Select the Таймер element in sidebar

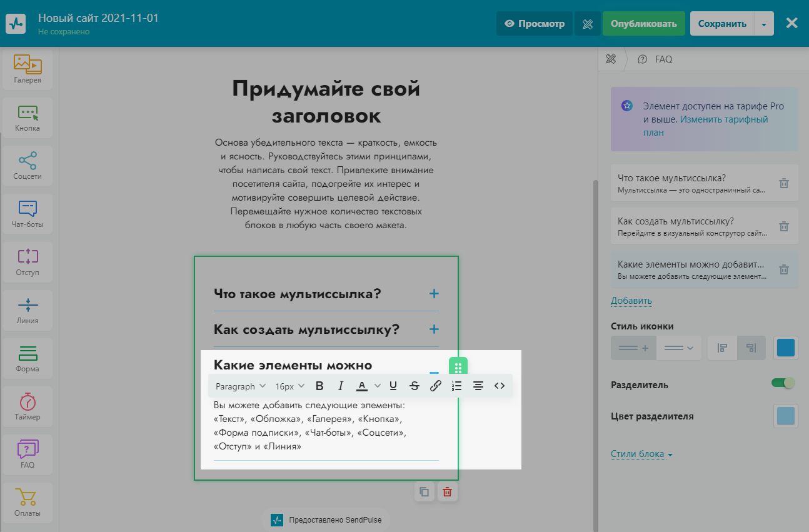click(28, 406)
